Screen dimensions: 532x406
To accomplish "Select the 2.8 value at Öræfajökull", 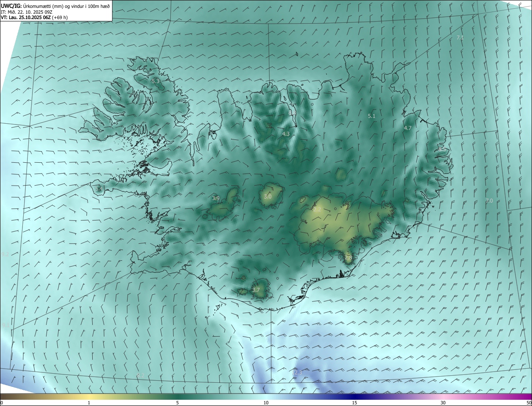I will pyautogui.click(x=348, y=258).
